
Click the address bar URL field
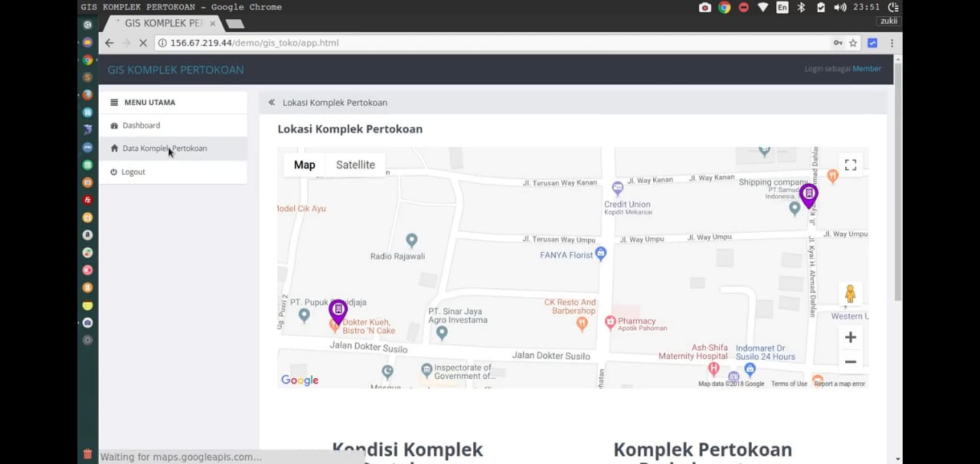[490, 43]
